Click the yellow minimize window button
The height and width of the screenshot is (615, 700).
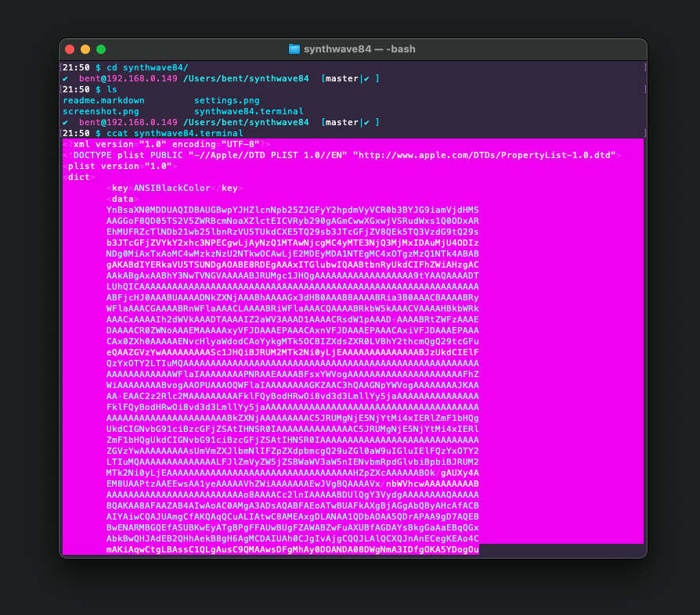tap(85, 49)
